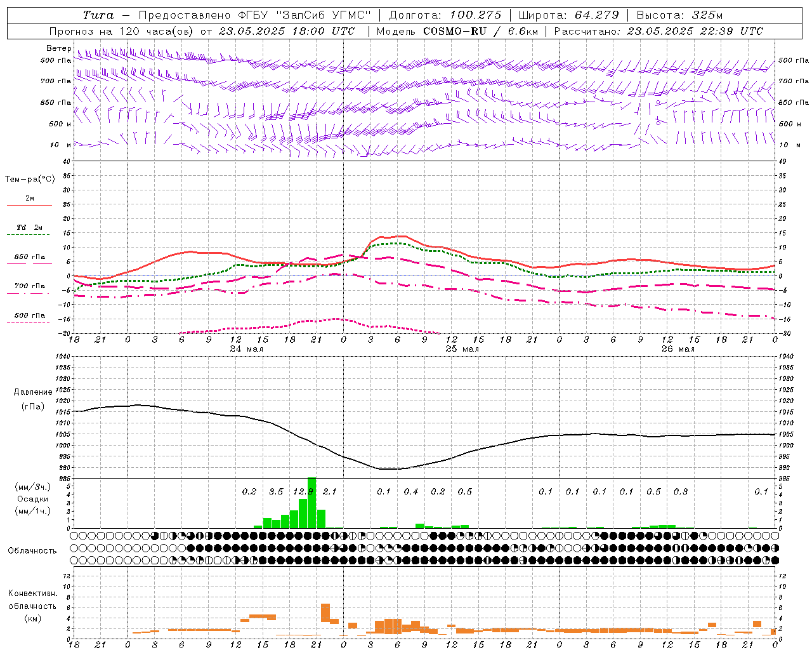Viewport: 812px width, 650px height.
Task: Click the "25 мая" date label
Action: [462, 349]
